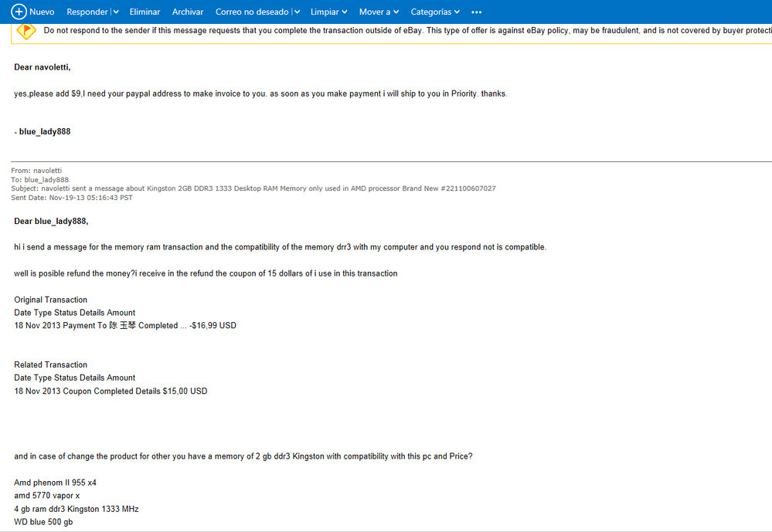
Task: Click the Coupon Completed $15,00 USD row
Action: (x=111, y=391)
